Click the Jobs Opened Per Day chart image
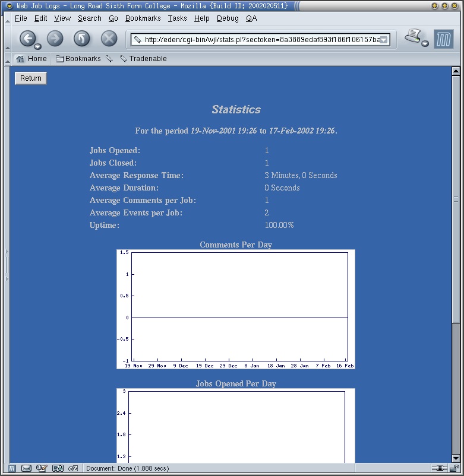Image resolution: width=464 pixels, height=476 pixels. coord(236,426)
